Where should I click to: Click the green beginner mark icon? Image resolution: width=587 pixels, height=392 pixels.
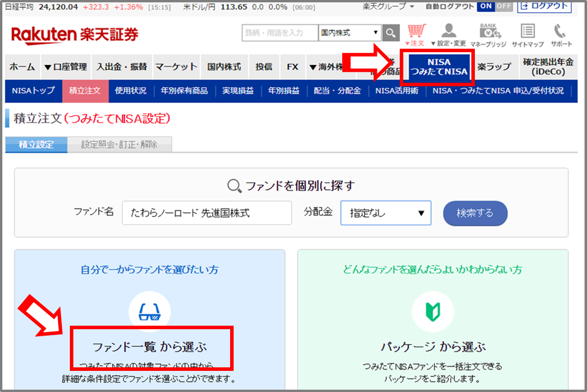[x=433, y=312]
